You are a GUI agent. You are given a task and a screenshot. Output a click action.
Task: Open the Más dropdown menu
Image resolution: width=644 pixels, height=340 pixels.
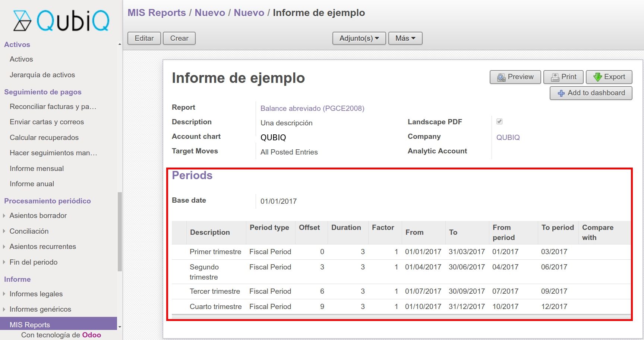405,38
